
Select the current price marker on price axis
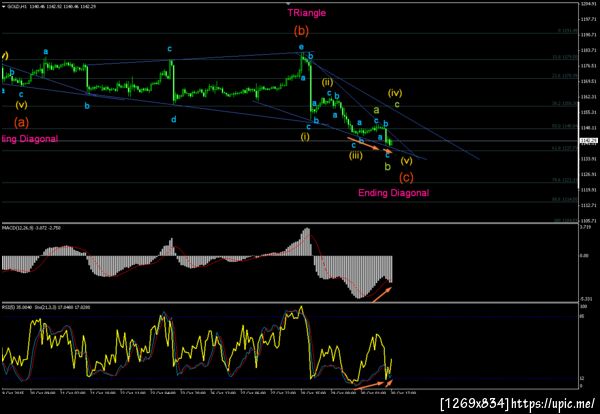589,141
